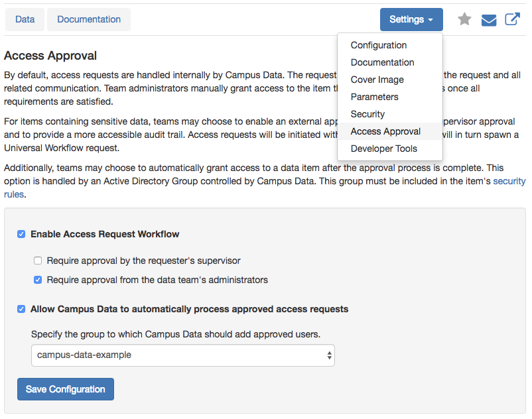The image size is (532, 419).
Task: Uncheck Require approval from data team's administrators
Action: pyautogui.click(x=38, y=280)
